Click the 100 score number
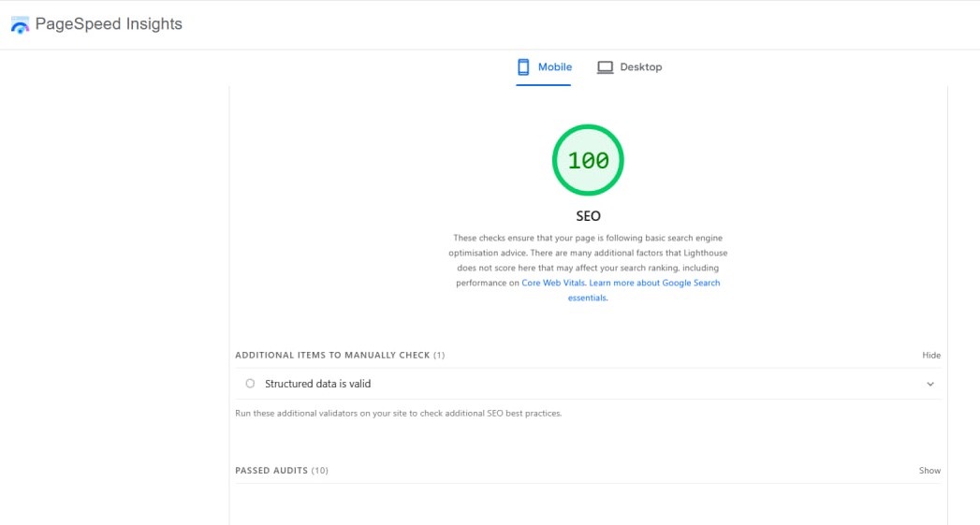Screen dimensions: 980x525 click(x=588, y=161)
